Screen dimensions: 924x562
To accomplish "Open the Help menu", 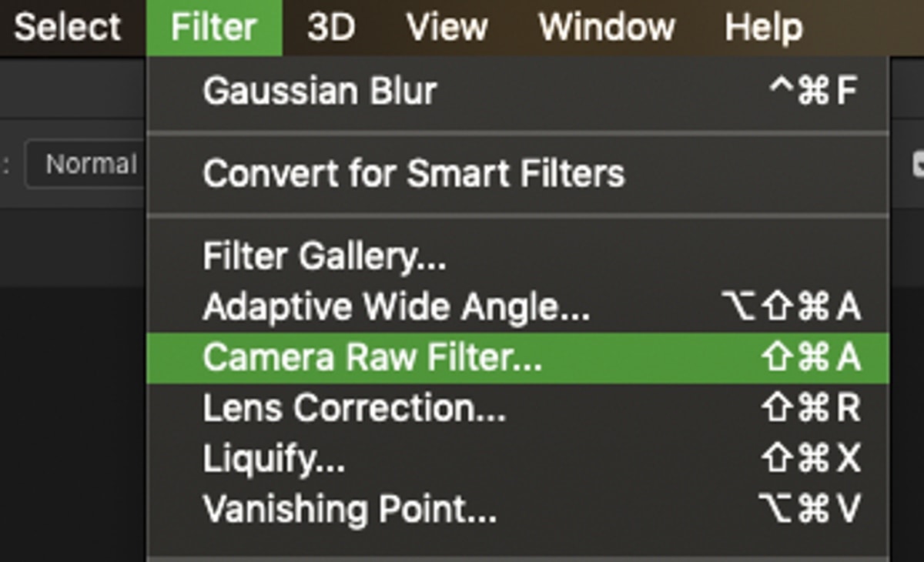I will [763, 28].
